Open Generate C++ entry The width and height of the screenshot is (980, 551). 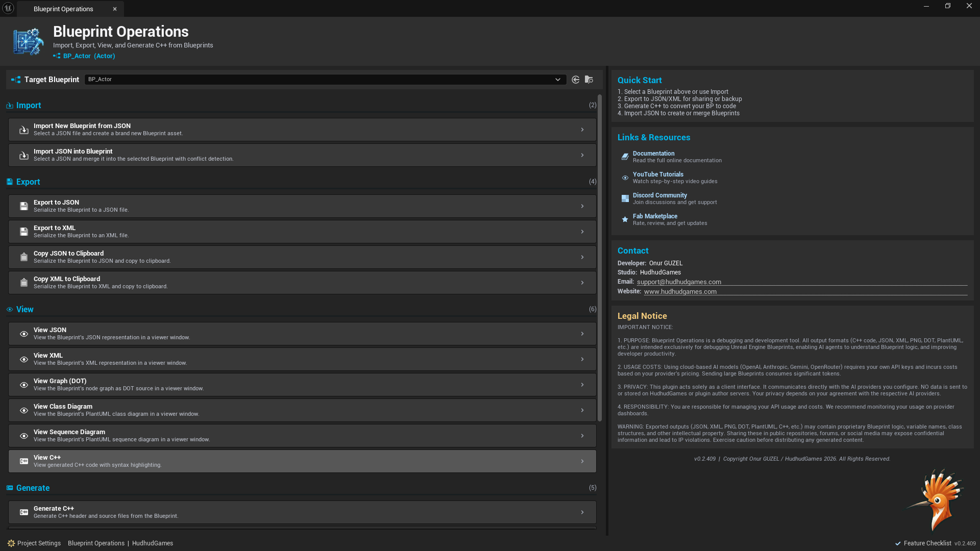click(x=302, y=512)
